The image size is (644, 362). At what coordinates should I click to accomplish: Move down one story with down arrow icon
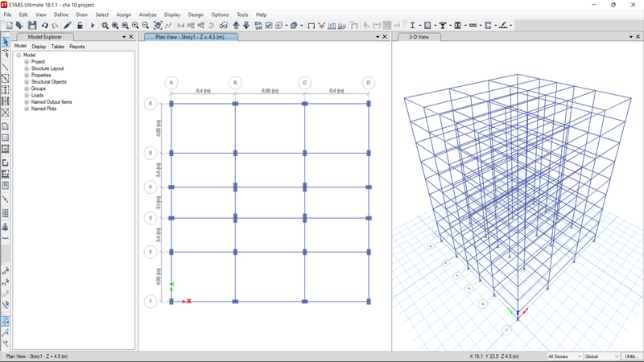[x=246, y=26]
